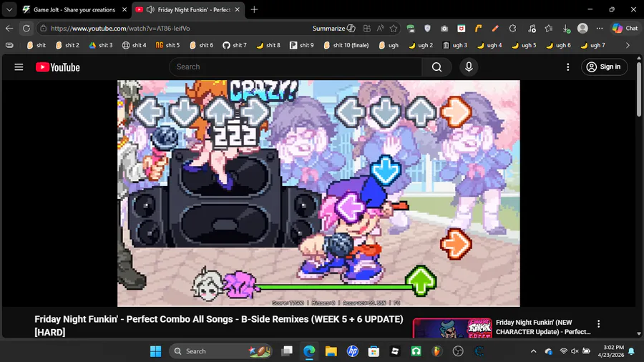Click the YouTube search magnifier button
Viewport: 644px width, 362px height.
point(436,67)
